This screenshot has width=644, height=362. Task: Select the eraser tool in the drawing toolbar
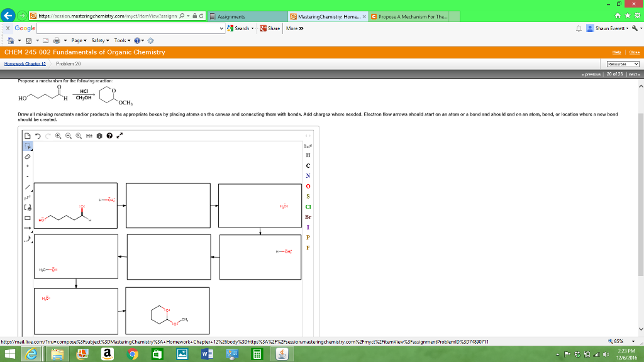coord(27,157)
